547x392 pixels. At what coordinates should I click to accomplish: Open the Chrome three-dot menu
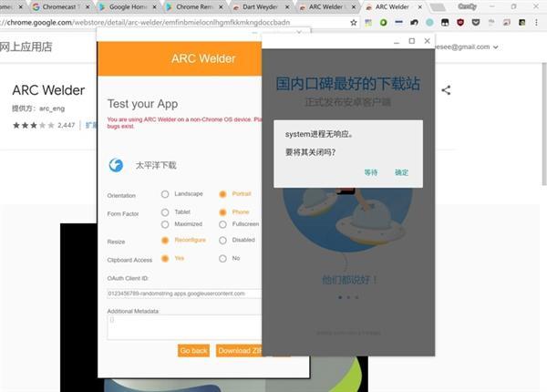coord(536,23)
